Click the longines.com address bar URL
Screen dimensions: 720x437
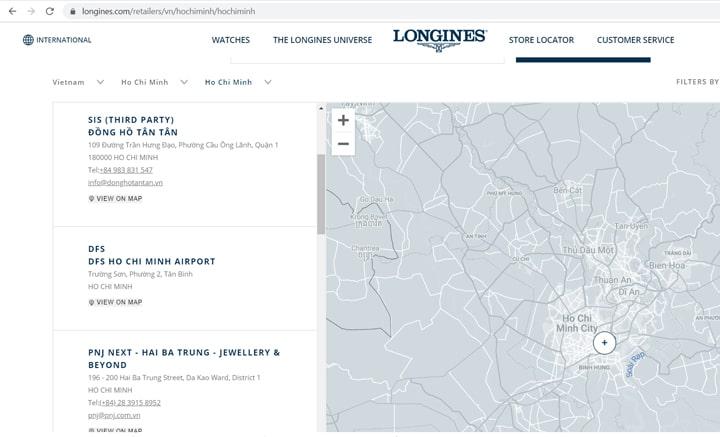[x=169, y=11]
